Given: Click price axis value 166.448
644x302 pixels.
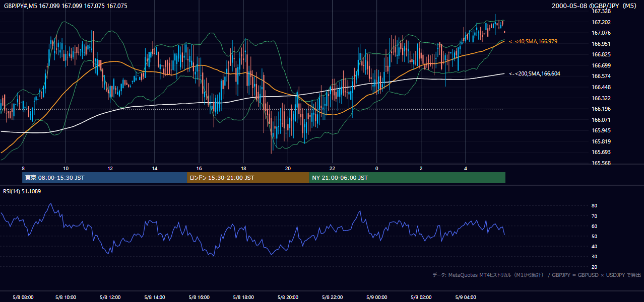Looking at the screenshot, I should pos(601,87).
